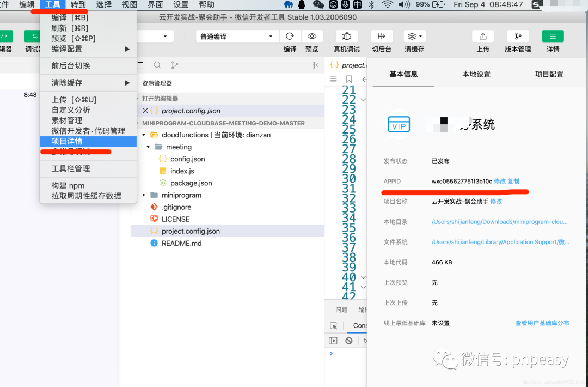Click the Wi-Fi icon in menu bar
The image size is (588, 387).
coord(388,4)
